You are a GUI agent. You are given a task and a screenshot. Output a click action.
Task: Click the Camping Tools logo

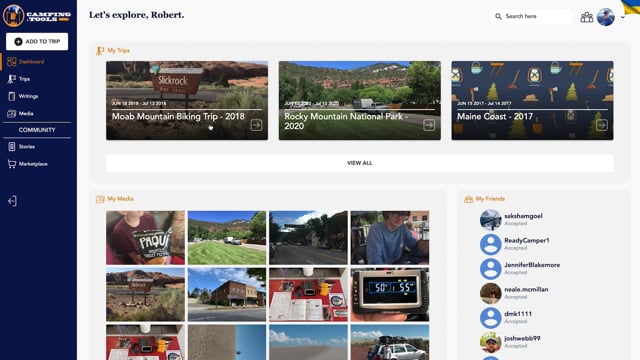click(37, 16)
